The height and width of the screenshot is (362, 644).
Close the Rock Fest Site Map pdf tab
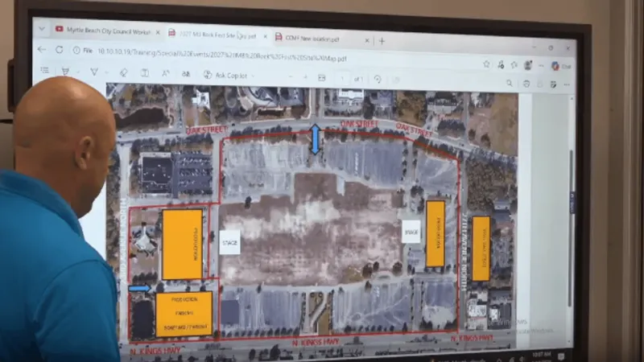tap(266, 36)
